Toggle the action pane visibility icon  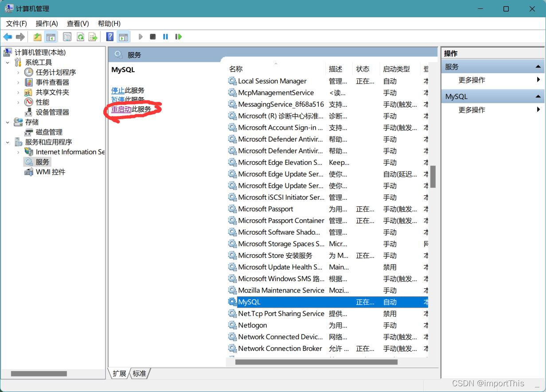pyautogui.click(x=123, y=36)
